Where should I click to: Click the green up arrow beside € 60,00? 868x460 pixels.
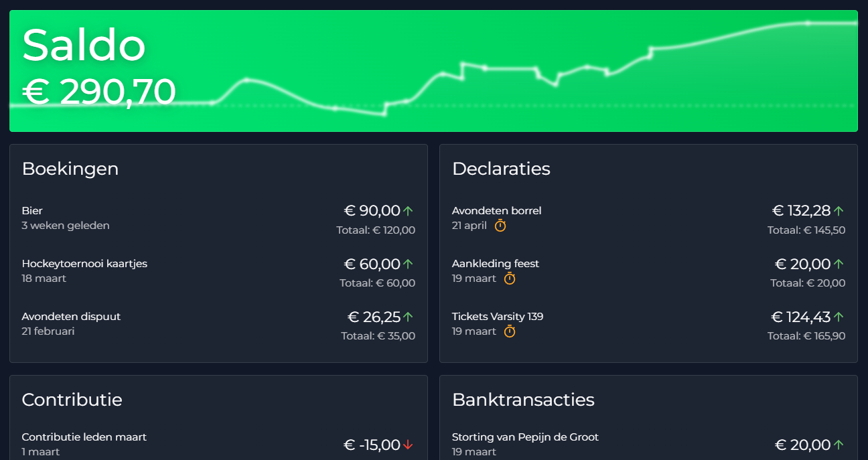[408, 264]
